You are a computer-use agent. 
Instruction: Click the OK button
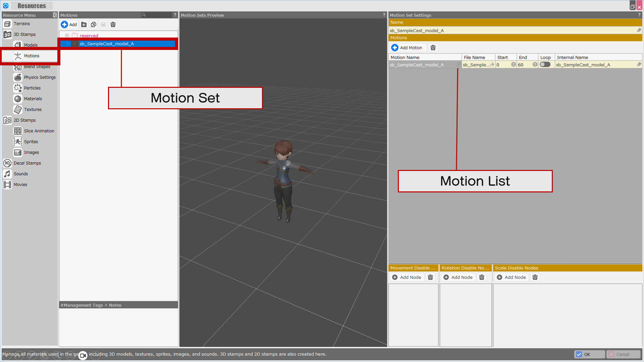(x=589, y=354)
